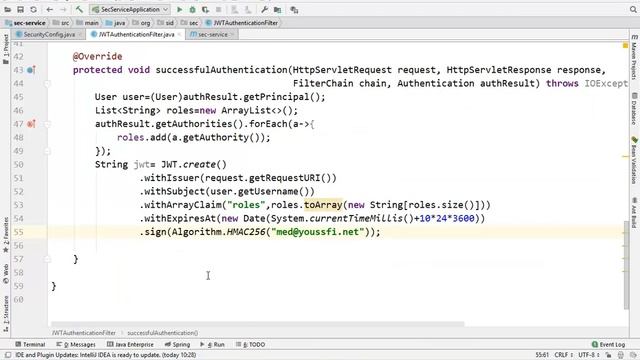Screen dimensions: 640x360
Task: Open the Project Structure icon
Action: [278, 9]
